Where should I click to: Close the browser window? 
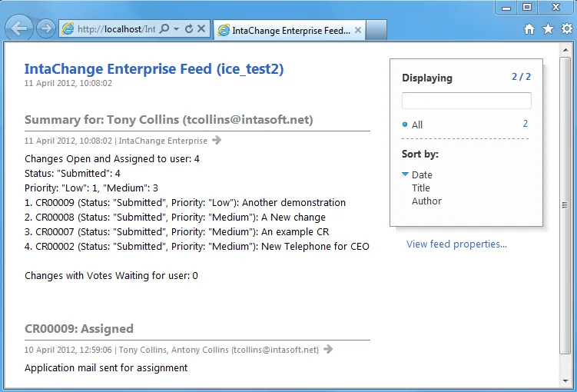click(x=555, y=8)
